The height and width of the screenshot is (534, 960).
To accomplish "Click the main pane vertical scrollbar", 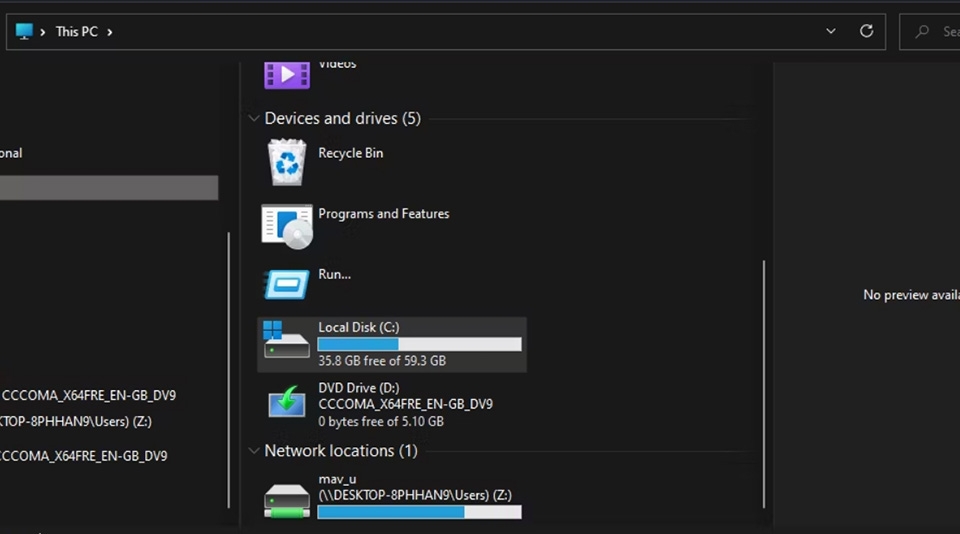I will pyautogui.click(x=763, y=384).
